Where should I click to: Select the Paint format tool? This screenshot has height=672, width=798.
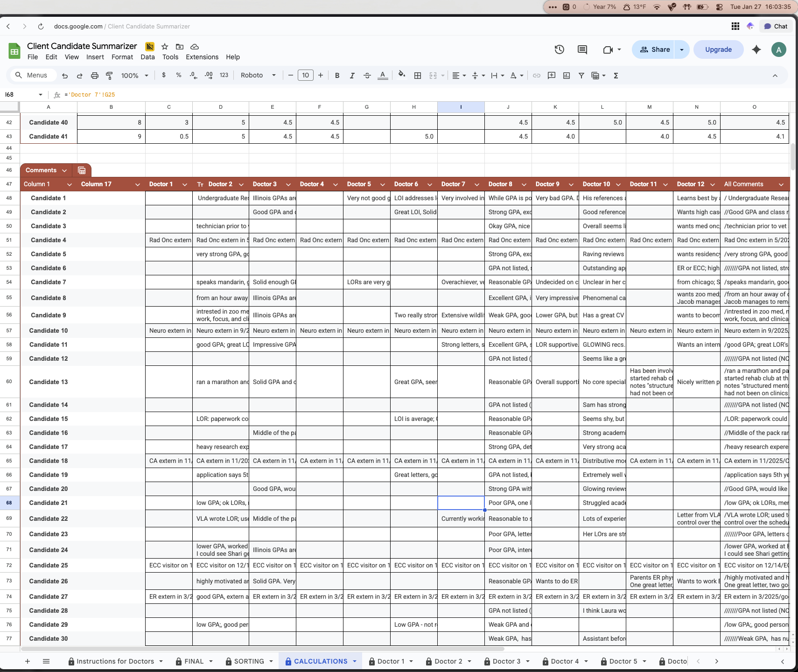pyautogui.click(x=110, y=75)
